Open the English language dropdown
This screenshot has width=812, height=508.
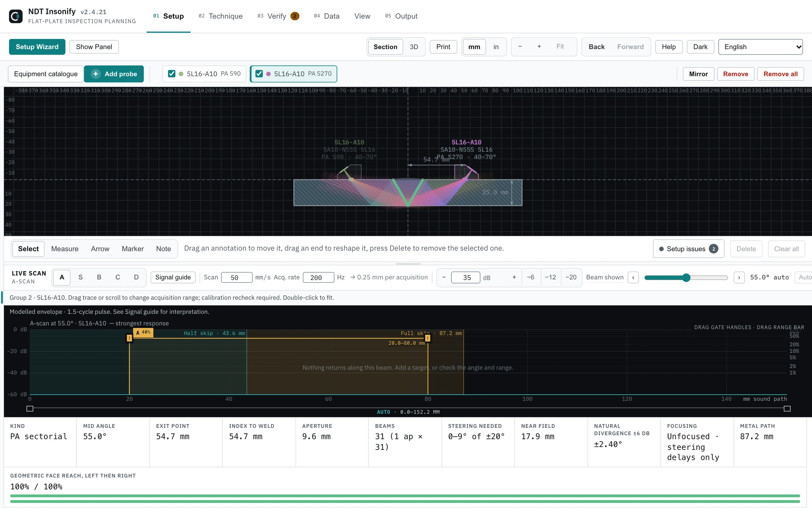pos(760,47)
